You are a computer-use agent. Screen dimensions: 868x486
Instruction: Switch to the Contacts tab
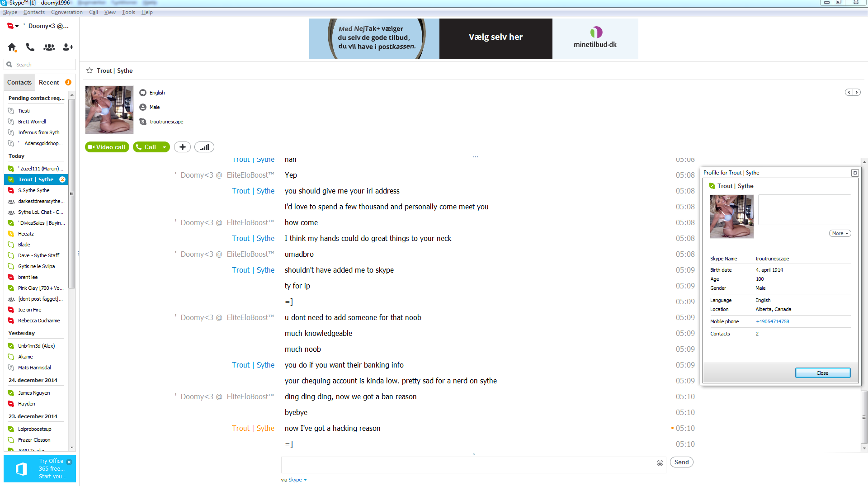pos(19,82)
